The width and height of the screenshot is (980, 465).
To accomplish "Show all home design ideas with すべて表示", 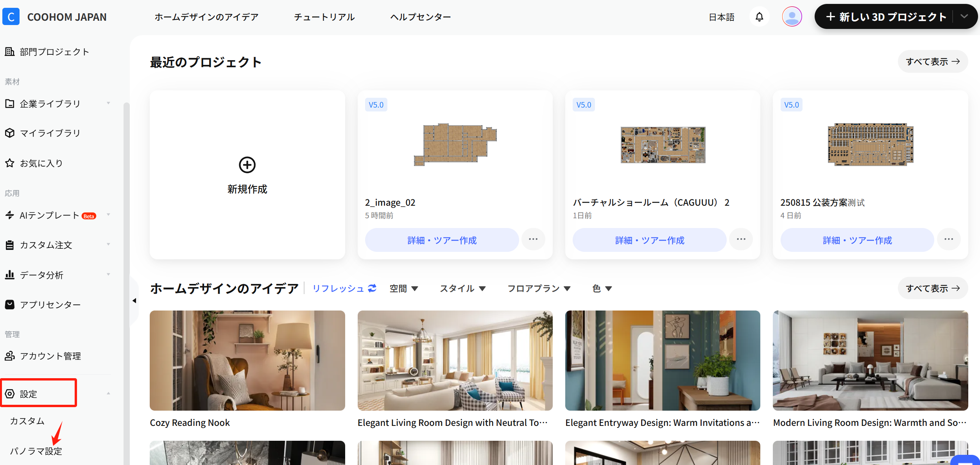I will pyautogui.click(x=933, y=288).
